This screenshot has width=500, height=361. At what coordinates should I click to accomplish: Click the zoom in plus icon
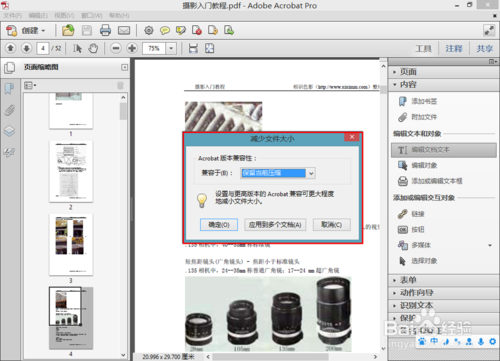coord(132,48)
